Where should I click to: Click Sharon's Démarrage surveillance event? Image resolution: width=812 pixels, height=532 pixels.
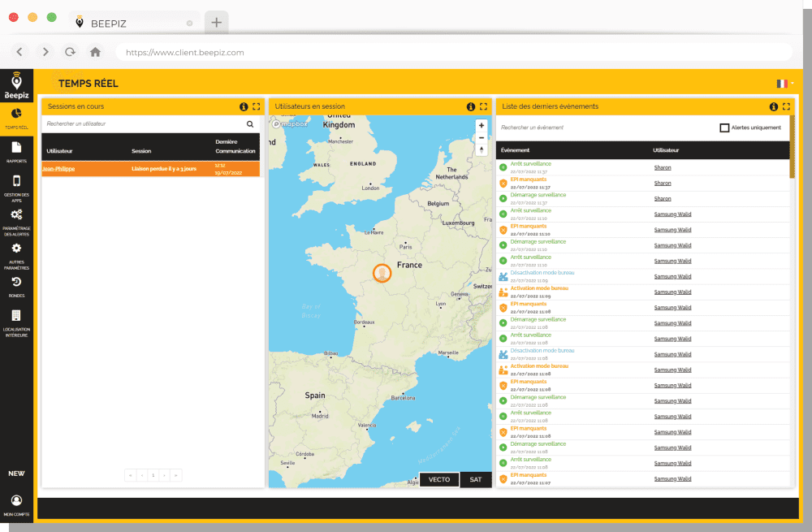pos(538,195)
